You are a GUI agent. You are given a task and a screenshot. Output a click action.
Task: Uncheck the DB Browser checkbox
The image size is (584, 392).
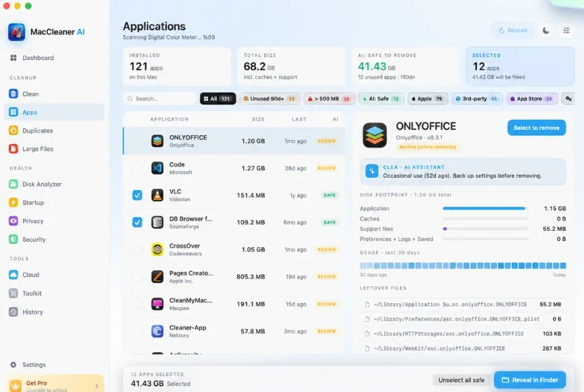tap(137, 222)
